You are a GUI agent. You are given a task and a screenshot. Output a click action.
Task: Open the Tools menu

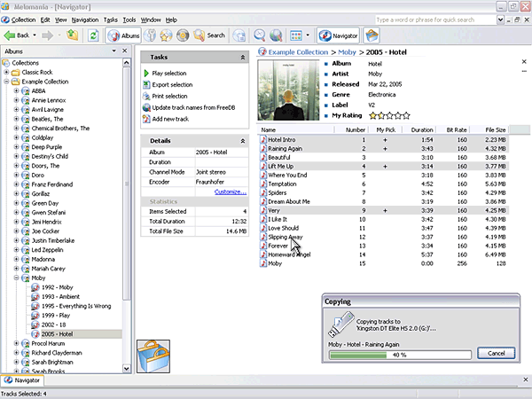(x=129, y=20)
